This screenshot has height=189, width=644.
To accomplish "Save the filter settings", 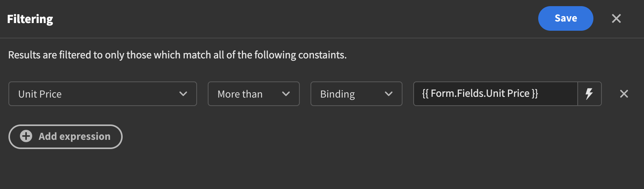I will pyautogui.click(x=566, y=18).
